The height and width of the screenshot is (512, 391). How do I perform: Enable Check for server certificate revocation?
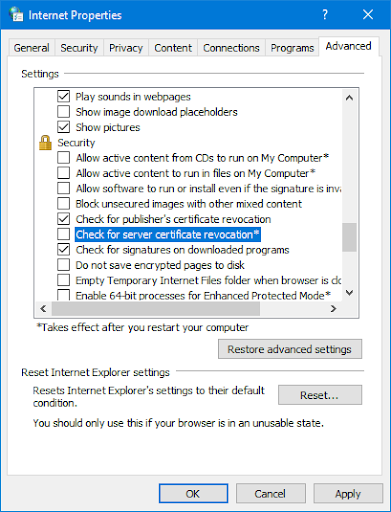[63, 234]
